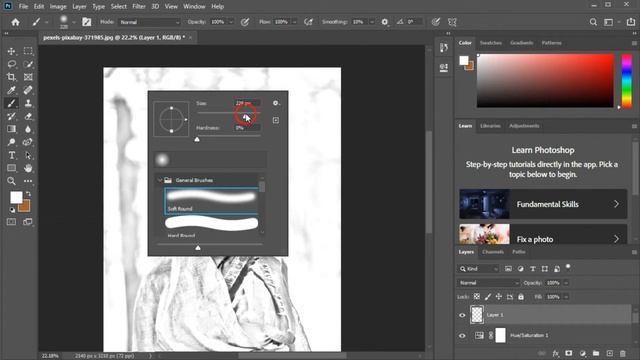The image size is (640, 360).
Task: Click the brush Size input field
Action: (247, 103)
